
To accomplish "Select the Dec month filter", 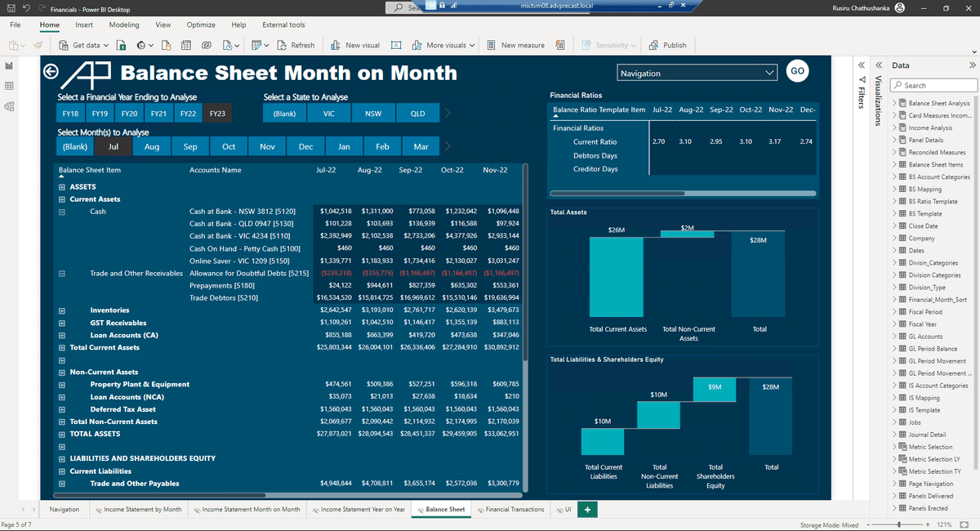I will 305,145.
